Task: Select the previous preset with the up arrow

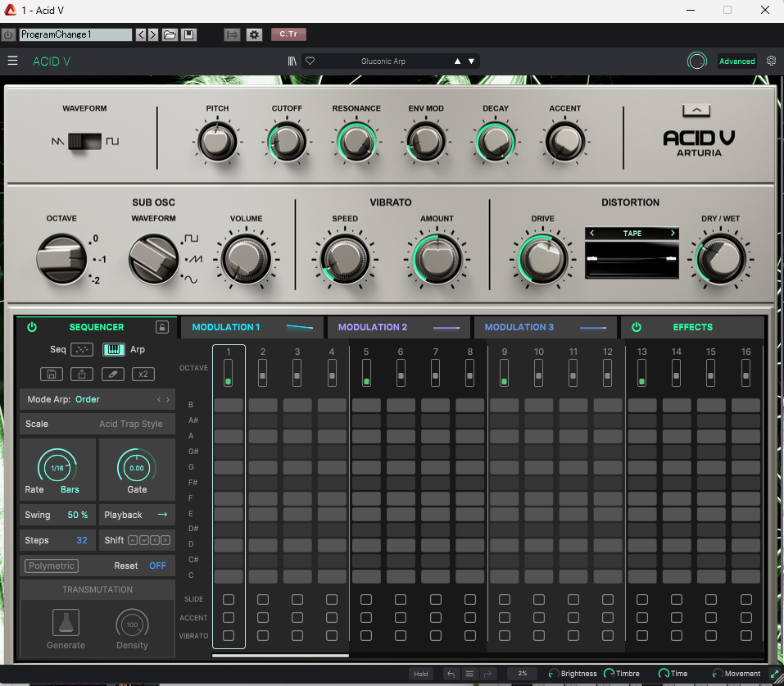Action: point(457,61)
